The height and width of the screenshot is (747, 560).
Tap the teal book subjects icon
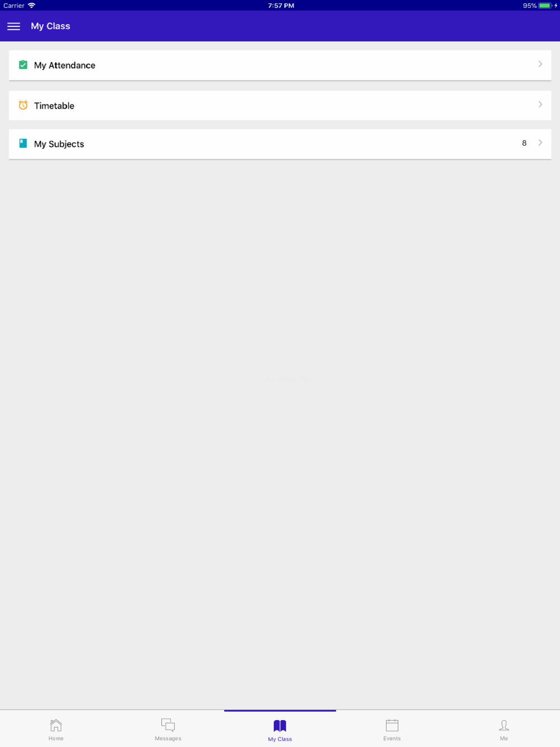pyautogui.click(x=23, y=143)
